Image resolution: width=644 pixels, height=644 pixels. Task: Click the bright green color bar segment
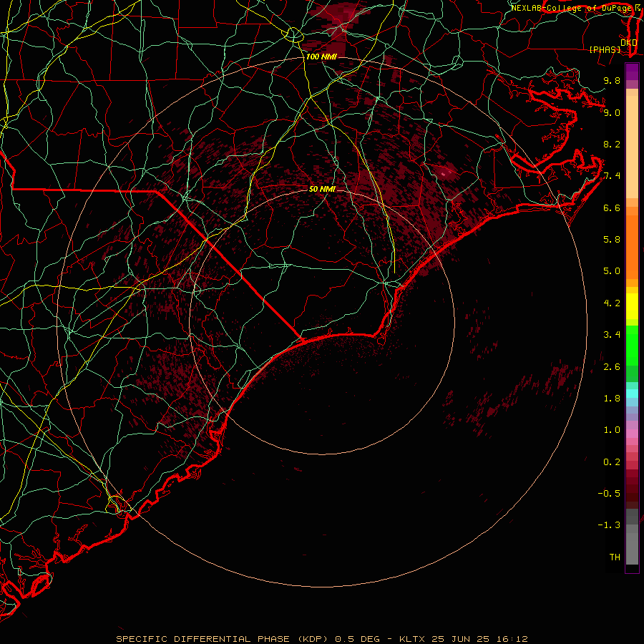tap(632, 345)
